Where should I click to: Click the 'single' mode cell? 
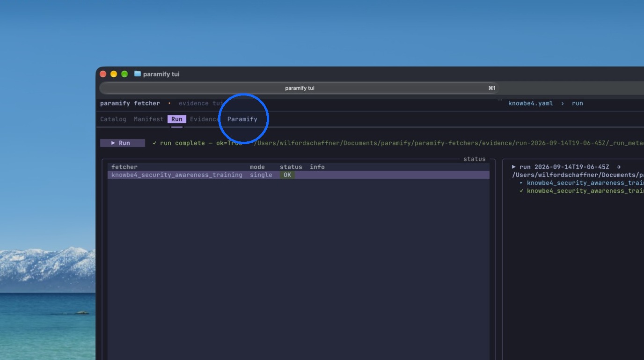click(x=261, y=175)
